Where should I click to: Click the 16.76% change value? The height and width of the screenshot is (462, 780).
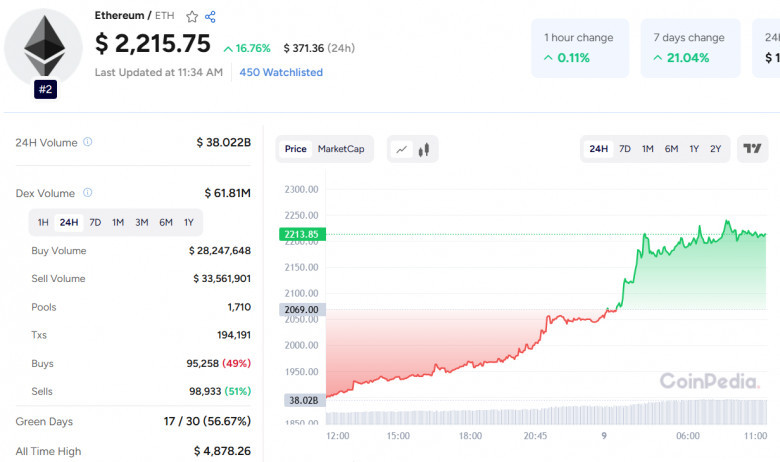[247, 48]
